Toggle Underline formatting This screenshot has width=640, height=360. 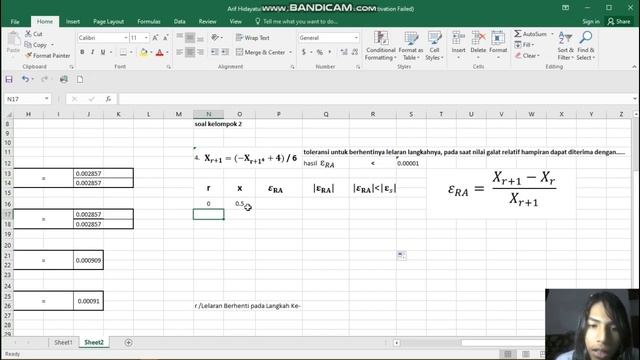click(103, 52)
